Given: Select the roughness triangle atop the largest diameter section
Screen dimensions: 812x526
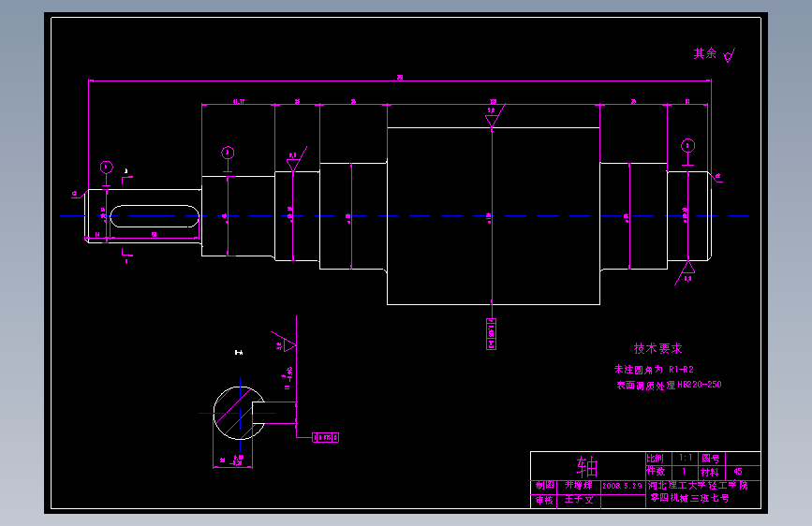Looking at the screenshot, I should pos(492,121).
